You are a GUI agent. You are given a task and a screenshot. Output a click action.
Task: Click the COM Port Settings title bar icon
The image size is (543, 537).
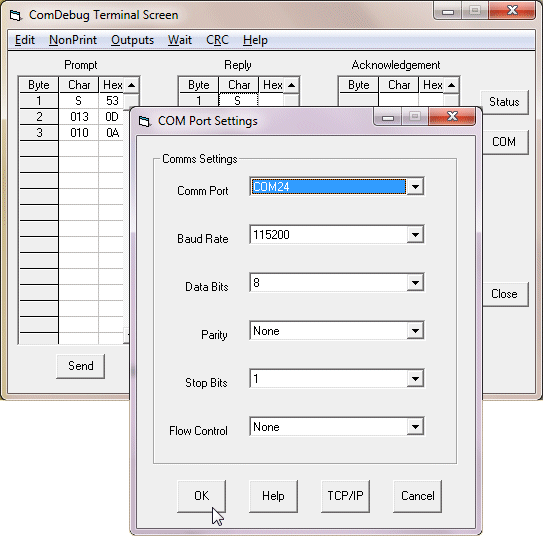coord(145,122)
